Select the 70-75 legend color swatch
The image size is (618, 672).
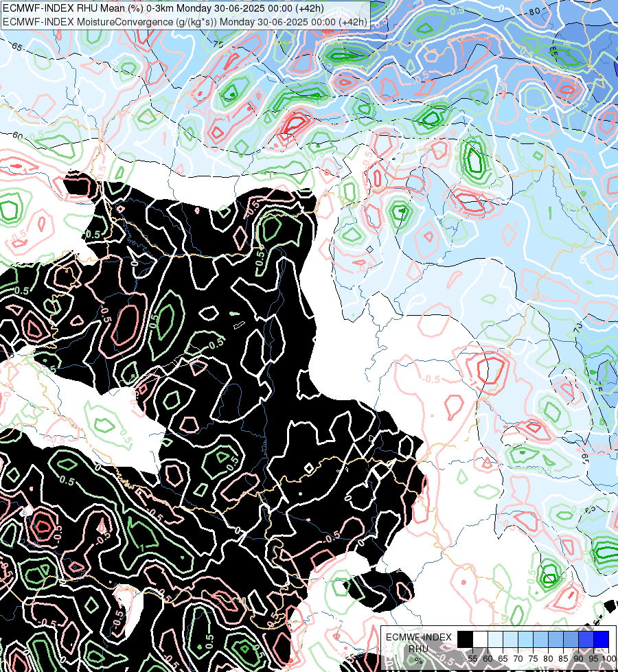click(525, 639)
